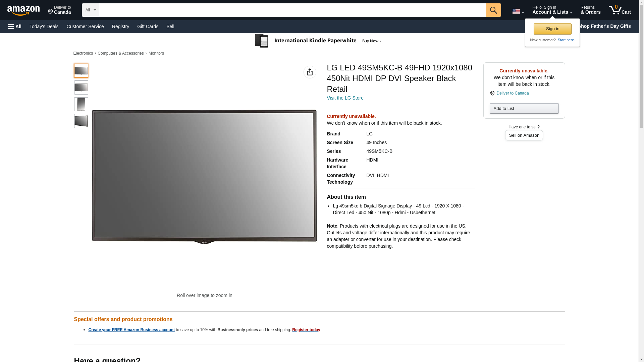
Task: Select the fourth angled monitor thumbnail
Action: (81, 121)
